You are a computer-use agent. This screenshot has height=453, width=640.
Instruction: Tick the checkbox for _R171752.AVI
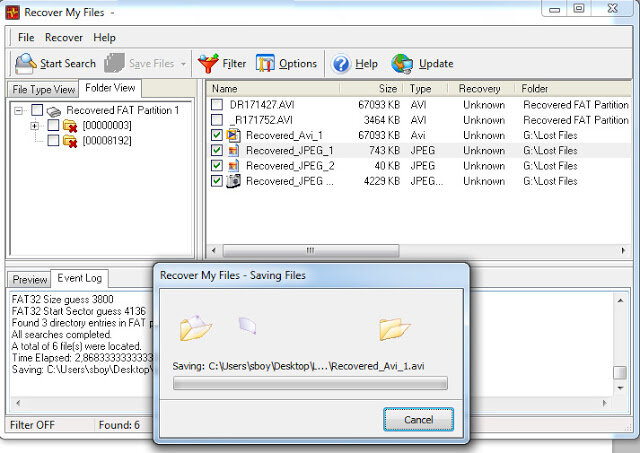pos(217,120)
